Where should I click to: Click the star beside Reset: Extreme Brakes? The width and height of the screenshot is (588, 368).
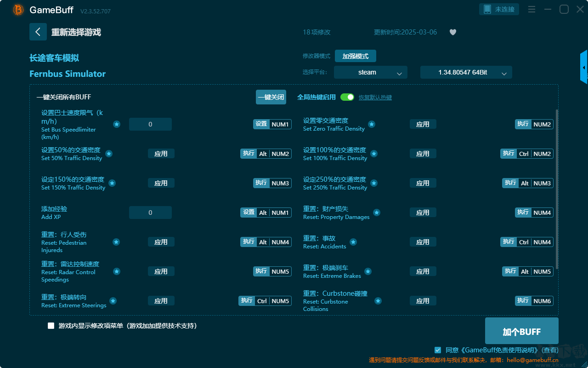coord(368,271)
